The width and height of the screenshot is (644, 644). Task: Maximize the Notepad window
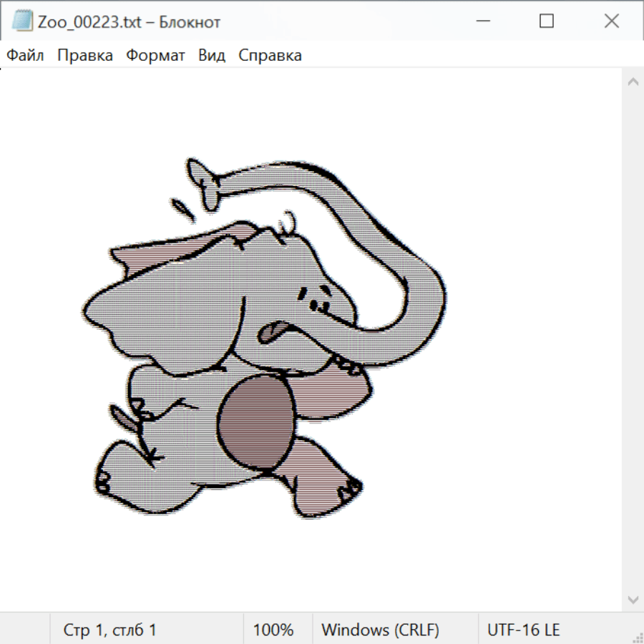[547, 21]
